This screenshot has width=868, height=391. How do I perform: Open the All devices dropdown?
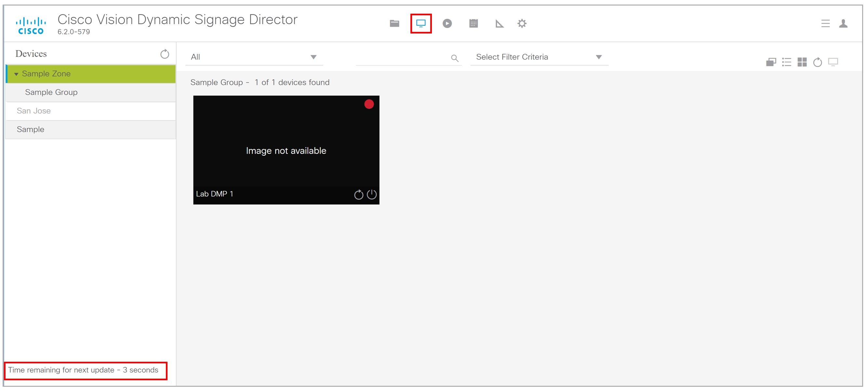coord(314,57)
